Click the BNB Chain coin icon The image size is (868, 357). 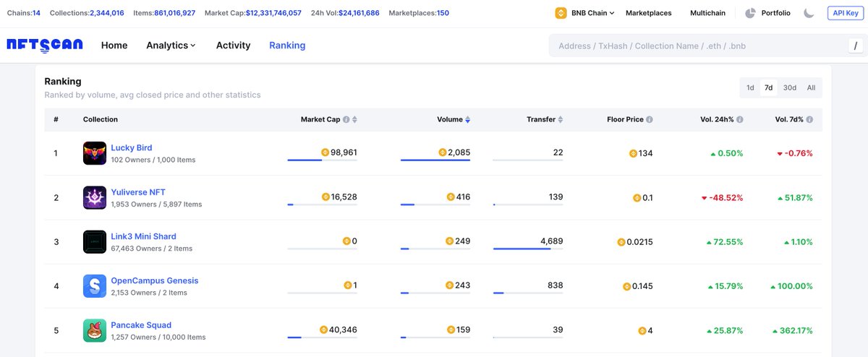click(x=561, y=13)
